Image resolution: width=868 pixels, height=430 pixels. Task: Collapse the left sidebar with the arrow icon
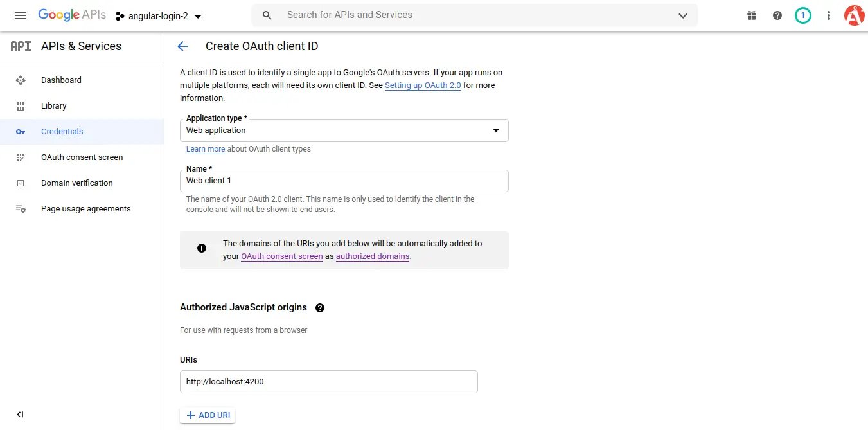pos(20,415)
